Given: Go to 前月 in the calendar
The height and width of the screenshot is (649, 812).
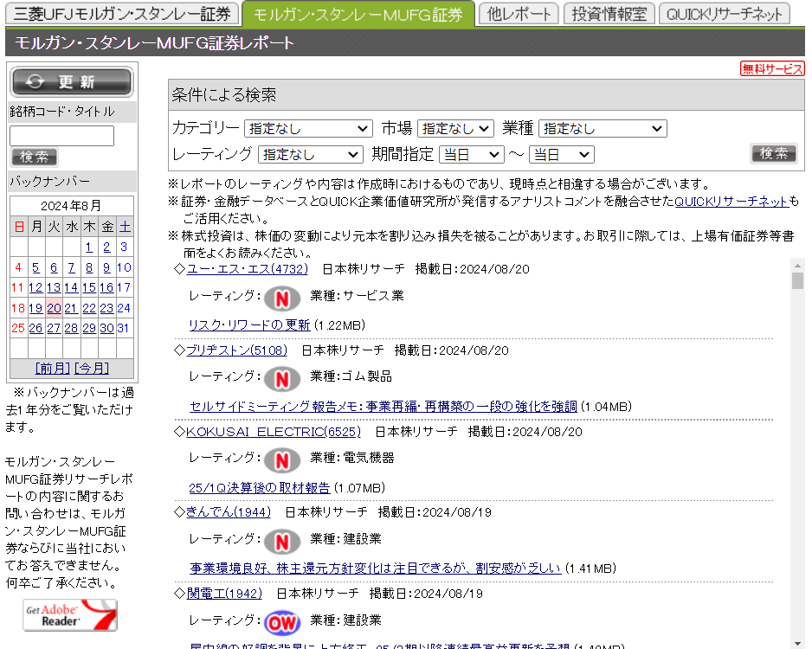Looking at the screenshot, I should point(53,368).
